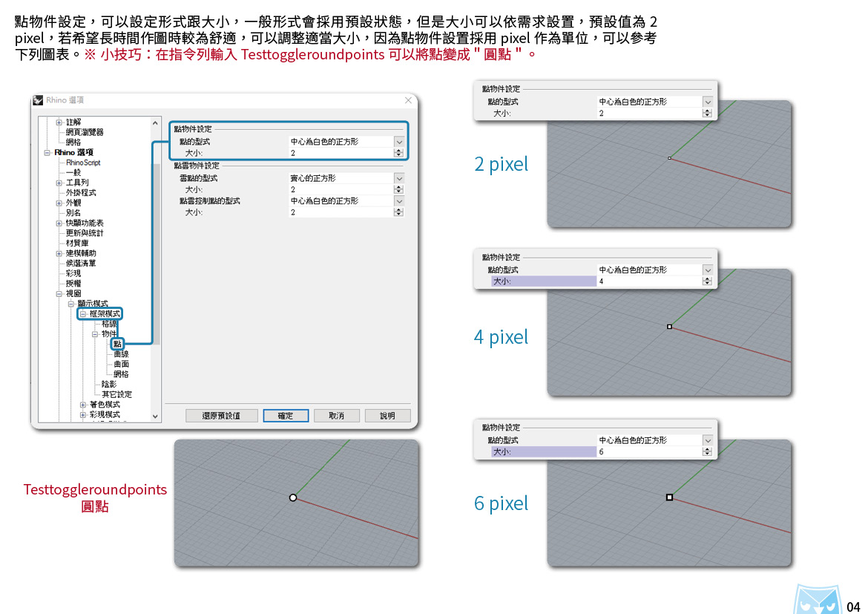868x614 pixels.
Task: Open 點的型式 dropdown in Rhino 選項 dialog
Action: [398, 142]
